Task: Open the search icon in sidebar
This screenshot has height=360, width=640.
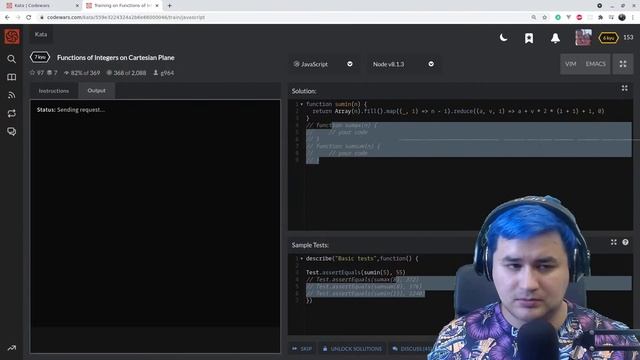Action: click(x=11, y=59)
